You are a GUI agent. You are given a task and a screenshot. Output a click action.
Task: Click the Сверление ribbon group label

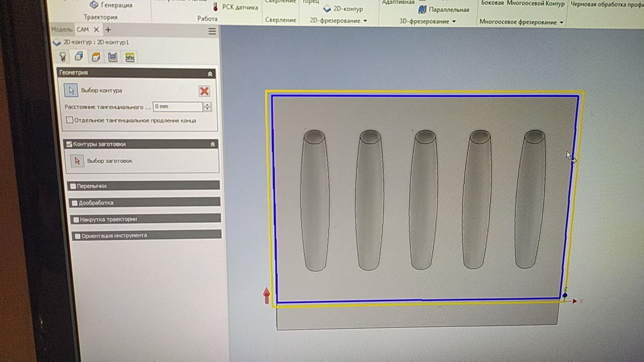pyautogui.click(x=281, y=20)
